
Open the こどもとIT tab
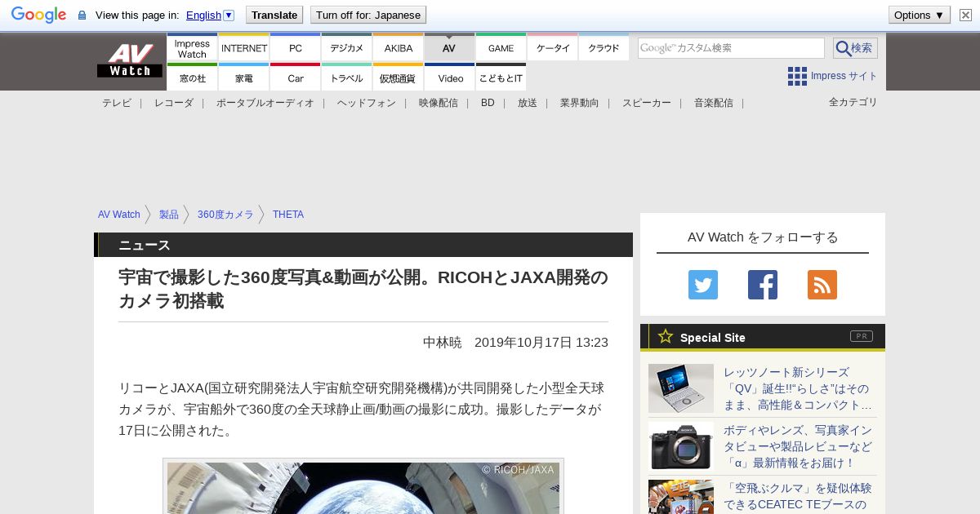pos(501,78)
